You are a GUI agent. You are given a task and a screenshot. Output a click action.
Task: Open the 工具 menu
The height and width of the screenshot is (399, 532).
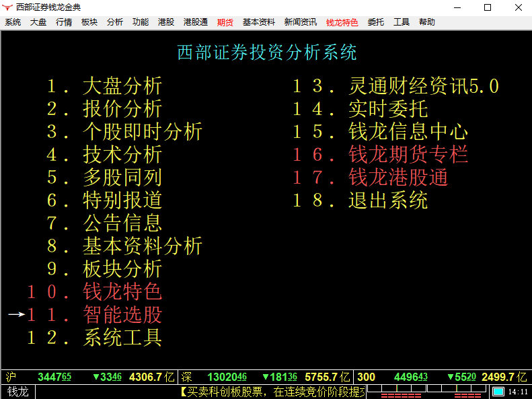pyautogui.click(x=402, y=22)
